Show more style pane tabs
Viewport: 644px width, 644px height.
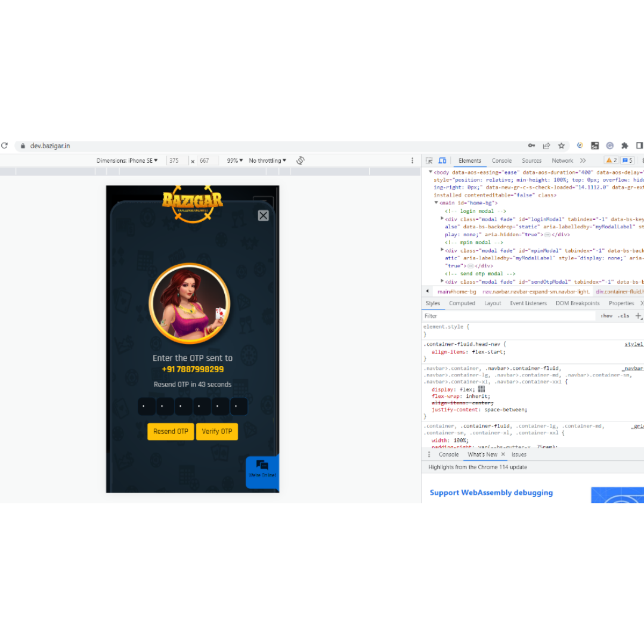point(642,303)
